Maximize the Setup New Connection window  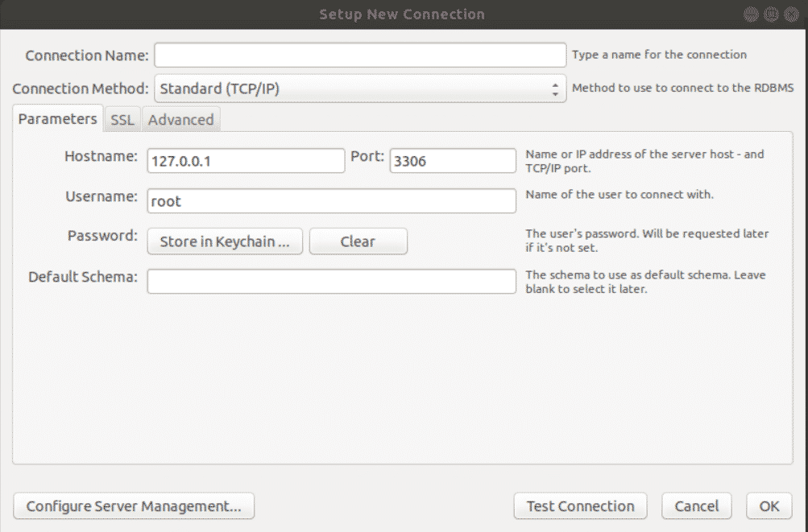pos(770,14)
